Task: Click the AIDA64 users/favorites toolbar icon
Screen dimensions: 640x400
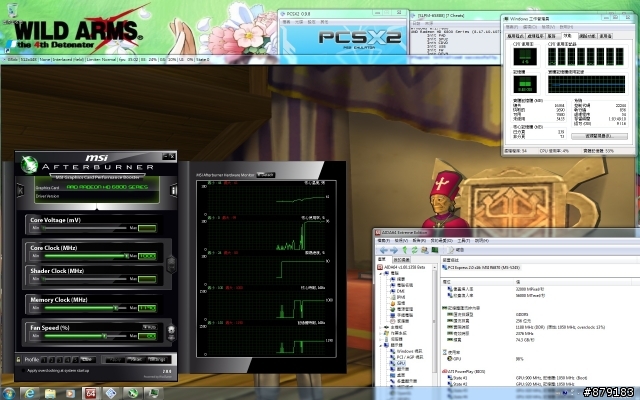Action: (x=425, y=250)
